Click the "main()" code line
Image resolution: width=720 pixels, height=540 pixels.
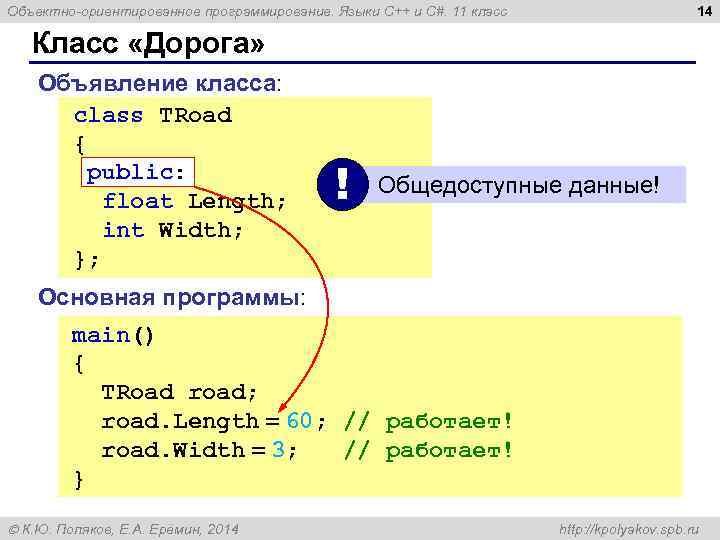pos(112,336)
